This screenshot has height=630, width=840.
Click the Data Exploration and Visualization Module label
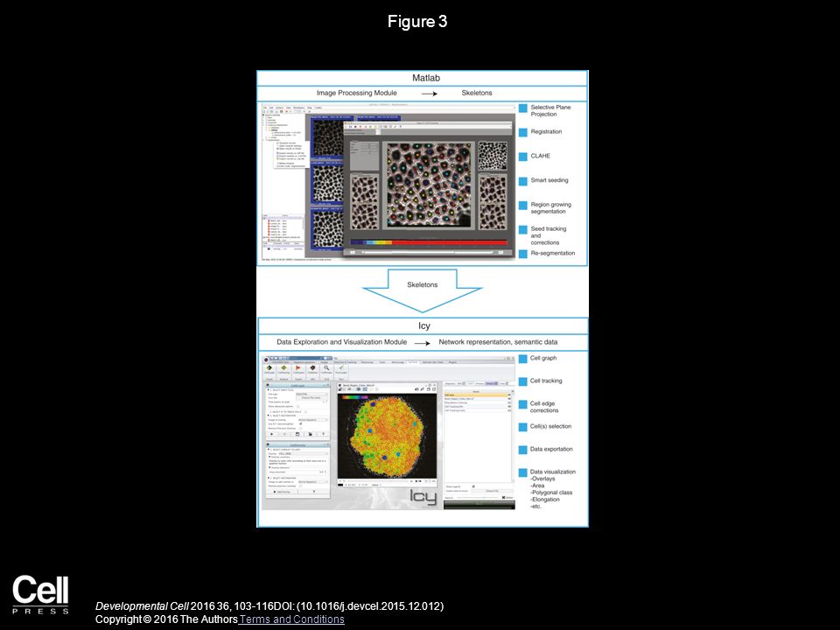(342, 342)
